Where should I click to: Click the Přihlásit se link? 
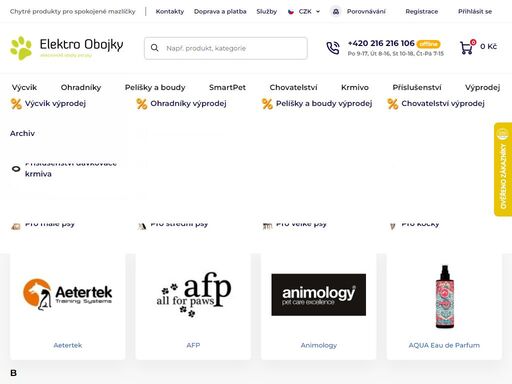tap(475, 12)
